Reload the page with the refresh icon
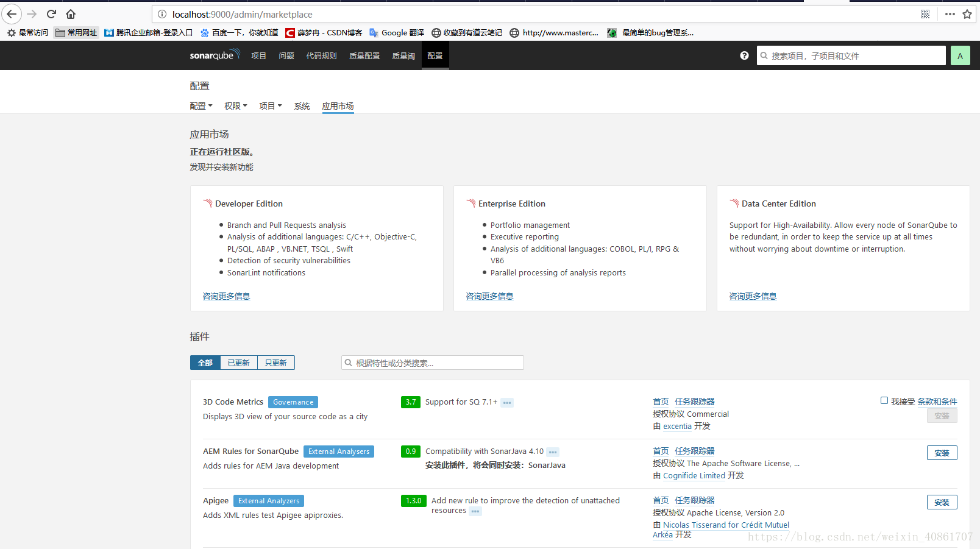 coord(51,14)
